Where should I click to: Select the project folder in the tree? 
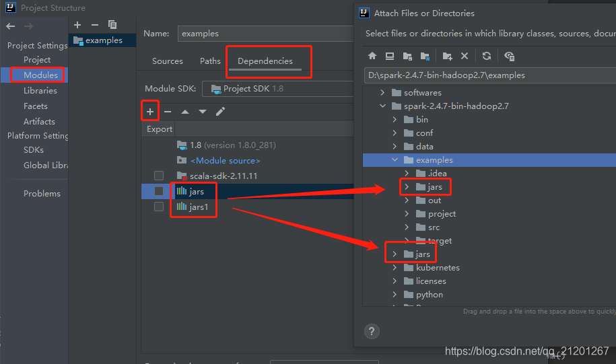click(x=442, y=214)
